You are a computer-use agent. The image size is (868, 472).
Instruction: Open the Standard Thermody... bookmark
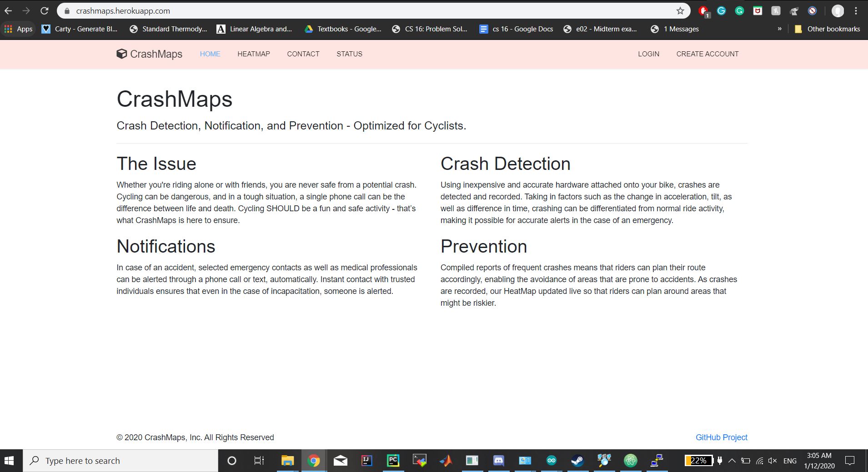168,29
